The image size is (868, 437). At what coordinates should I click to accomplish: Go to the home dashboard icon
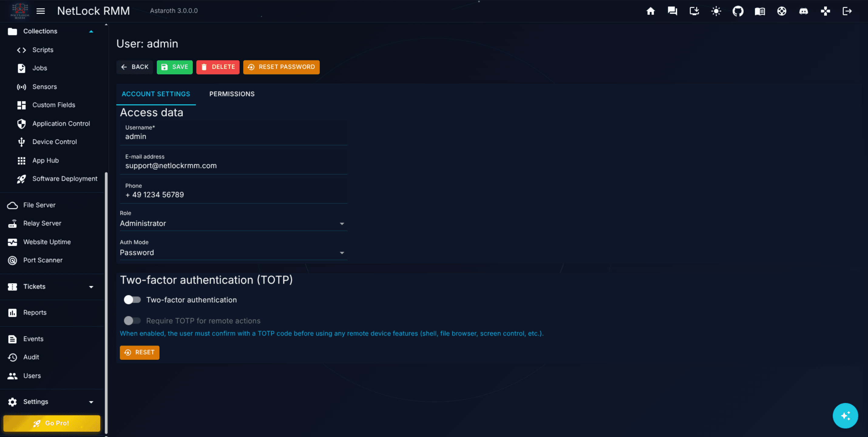pos(650,11)
